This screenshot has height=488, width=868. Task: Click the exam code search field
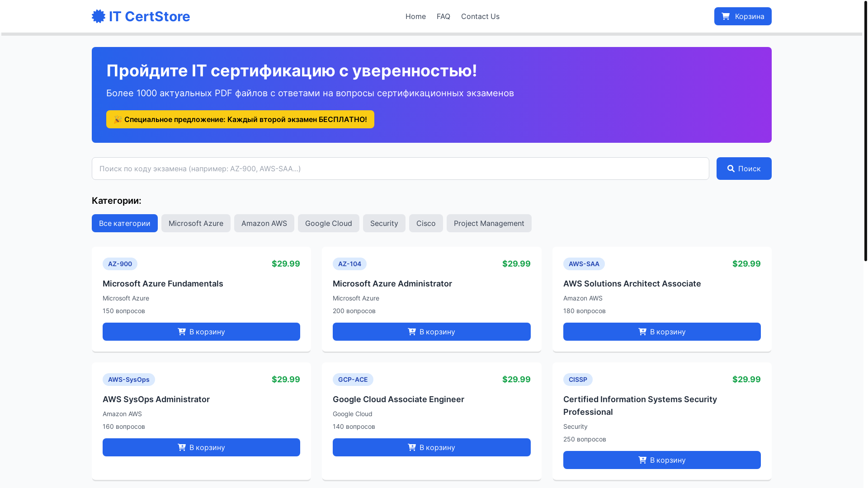click(x=401, y=169)
